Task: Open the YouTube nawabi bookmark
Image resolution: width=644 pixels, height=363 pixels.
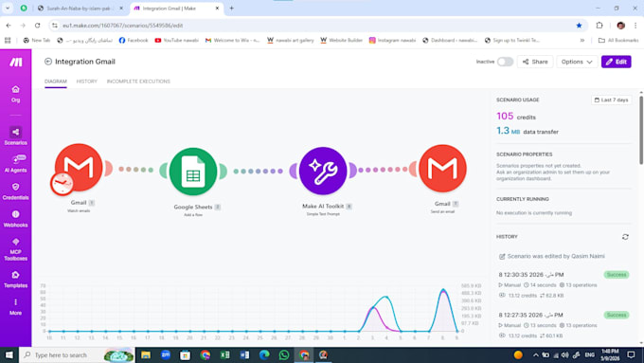Action: click(176, 41)
